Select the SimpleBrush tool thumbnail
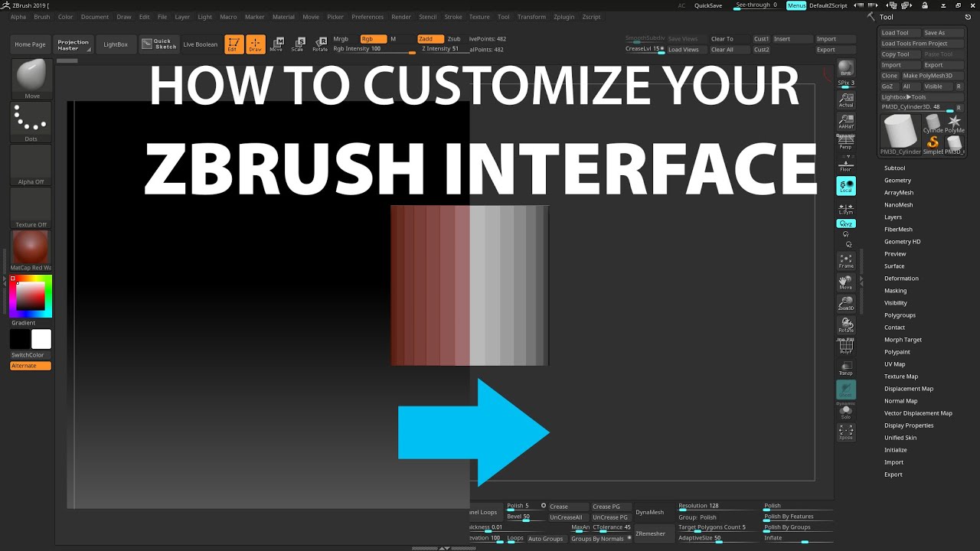The height and width of the screenshot is (551, 980). [x=933, y=143]
